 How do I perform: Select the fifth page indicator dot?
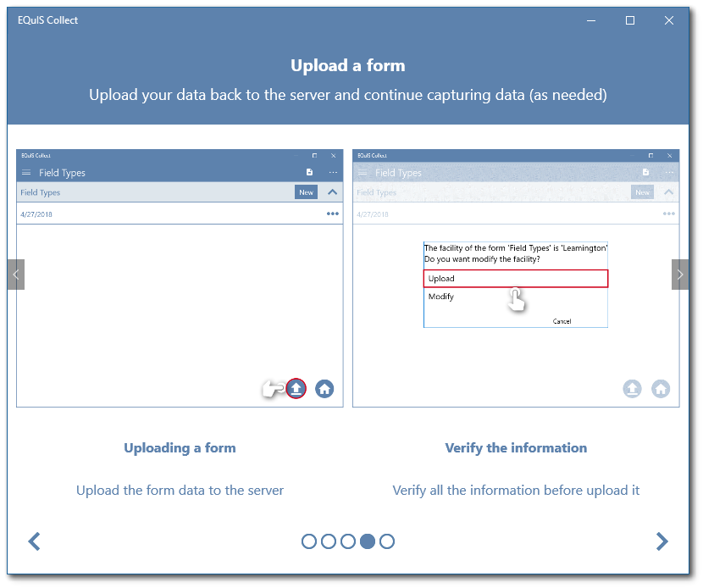point(387,541)
